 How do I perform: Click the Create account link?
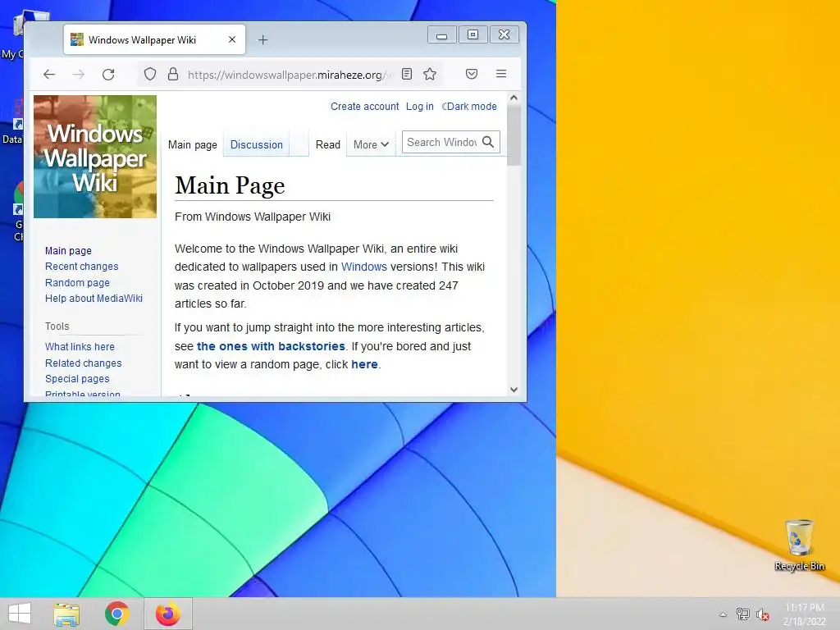point(364,107)
